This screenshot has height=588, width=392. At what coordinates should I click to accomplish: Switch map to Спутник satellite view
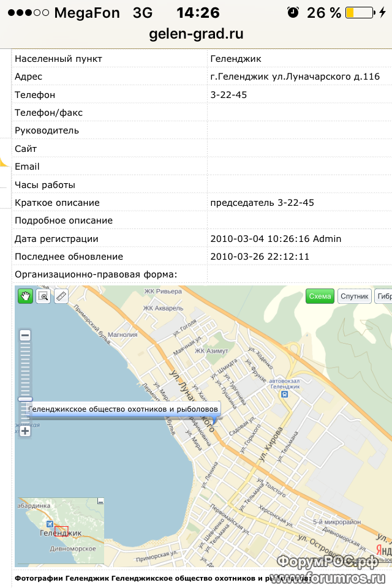point(355,296)
